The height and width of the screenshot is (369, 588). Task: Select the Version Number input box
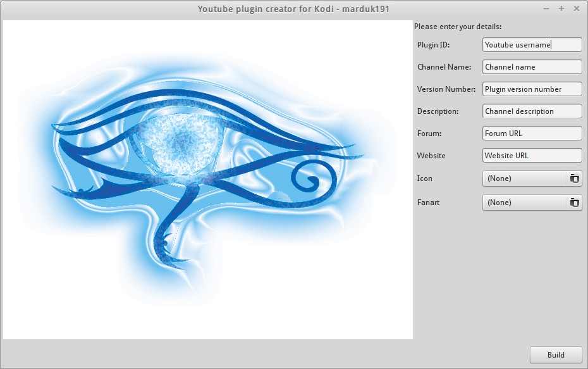[532, 89]
